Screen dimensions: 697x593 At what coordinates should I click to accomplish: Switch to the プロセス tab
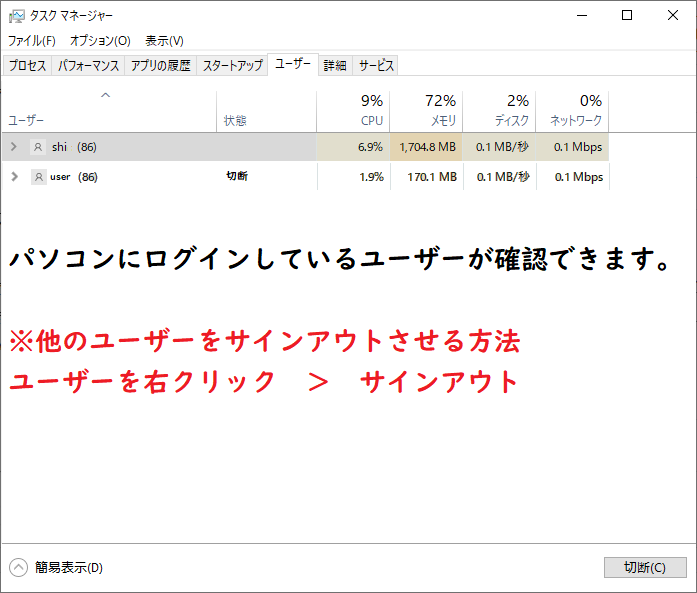pyautogui.click(x=27, y=66)
